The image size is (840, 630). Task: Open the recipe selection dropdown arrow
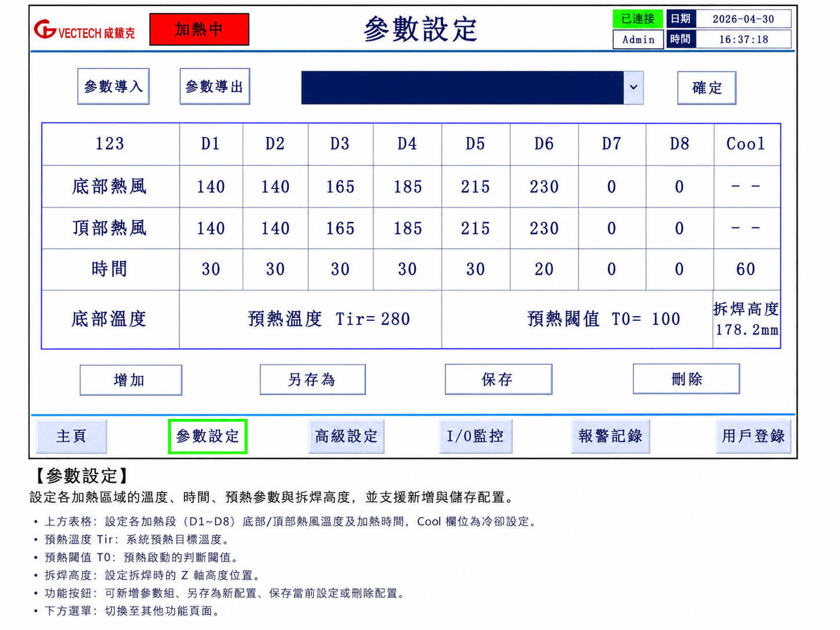pyautogui.click(x=633, y=88)
